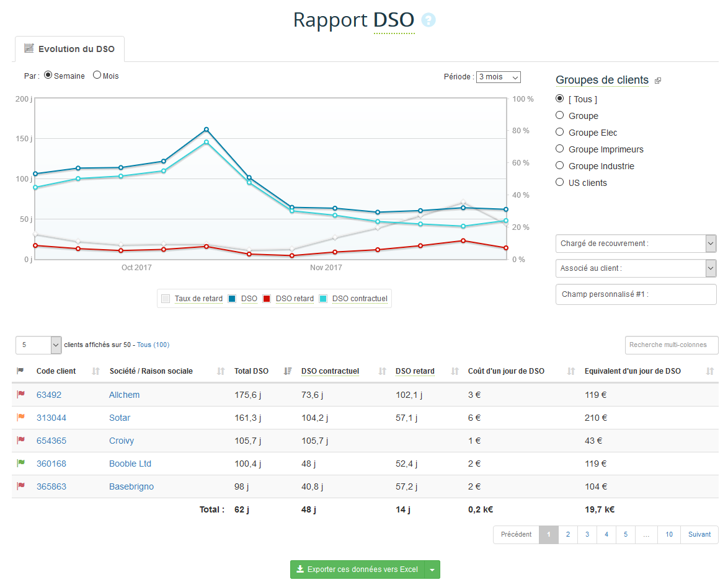Click the Recherche multi-colonnes search field
Image resolution: width=728 pixels, height=585 pixels.
click(x=672, y=345)
